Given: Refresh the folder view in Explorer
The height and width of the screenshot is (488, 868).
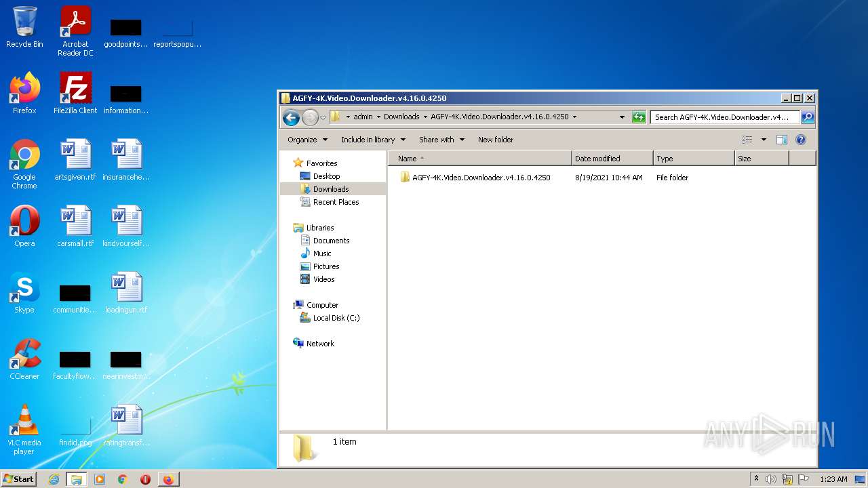Looking at the screenshot, I should point(639,117).
